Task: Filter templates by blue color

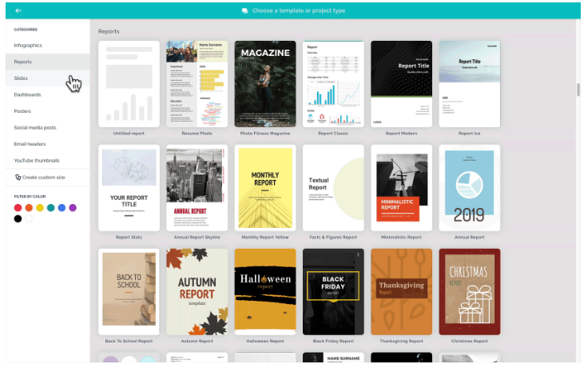Action: (x=62, y=208)
